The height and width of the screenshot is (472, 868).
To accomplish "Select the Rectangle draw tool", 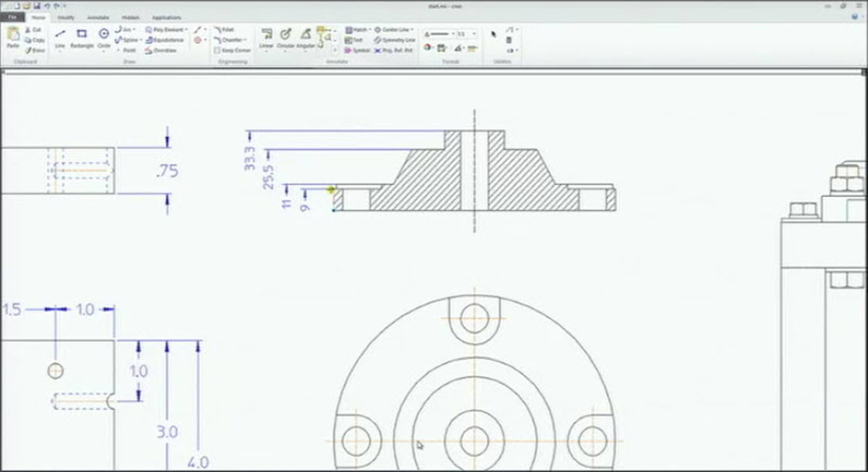I will coord(81,38).
